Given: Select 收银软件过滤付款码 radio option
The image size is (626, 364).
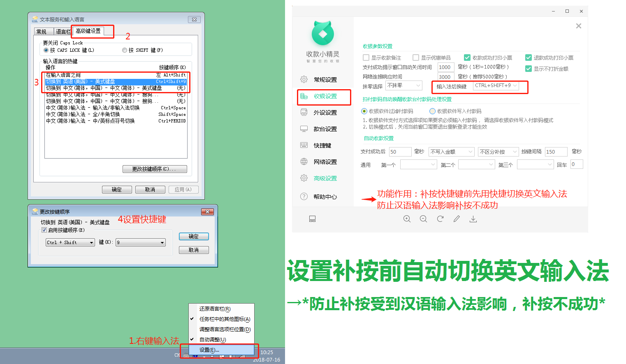Looking at the screenshot, I should click(x=364, y=111).
